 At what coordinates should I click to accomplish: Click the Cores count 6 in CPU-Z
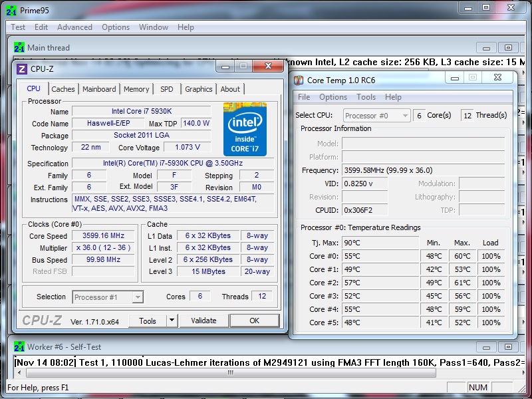click(x=200, y=296)
